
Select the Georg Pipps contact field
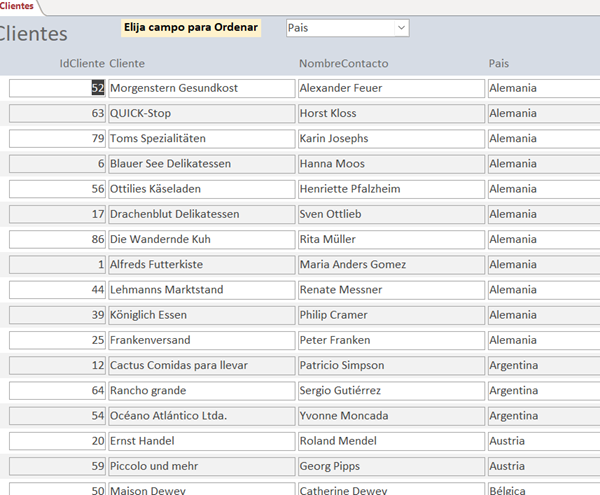click(390, 466)
